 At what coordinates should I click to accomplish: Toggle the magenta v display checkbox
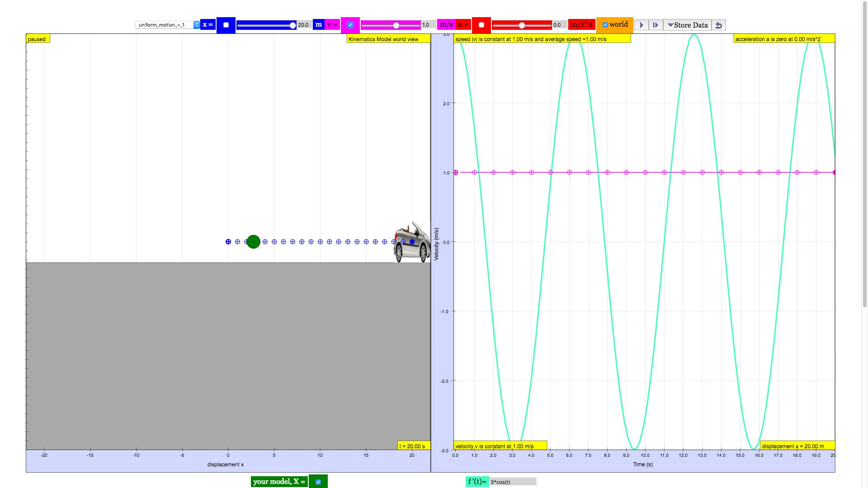pyautogui.click(x=350, y=25)
